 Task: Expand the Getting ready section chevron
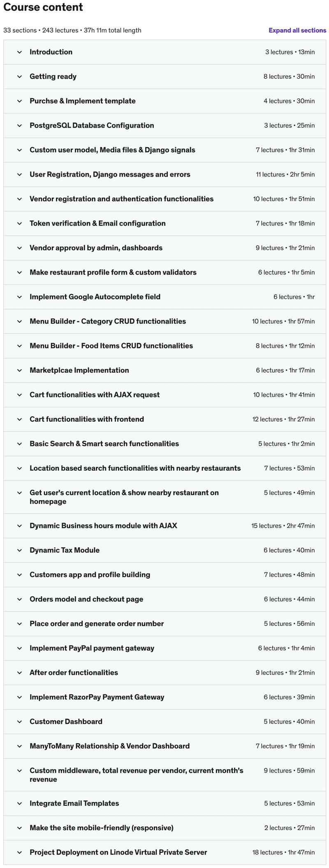coord(19,77)
